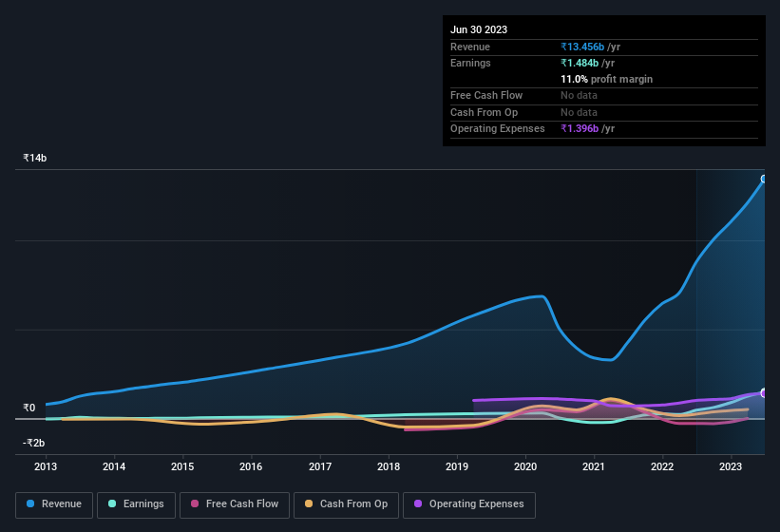780x532 pixels.
Task: Click the 2022 x-axis label
Action: (x=662, y=466)
